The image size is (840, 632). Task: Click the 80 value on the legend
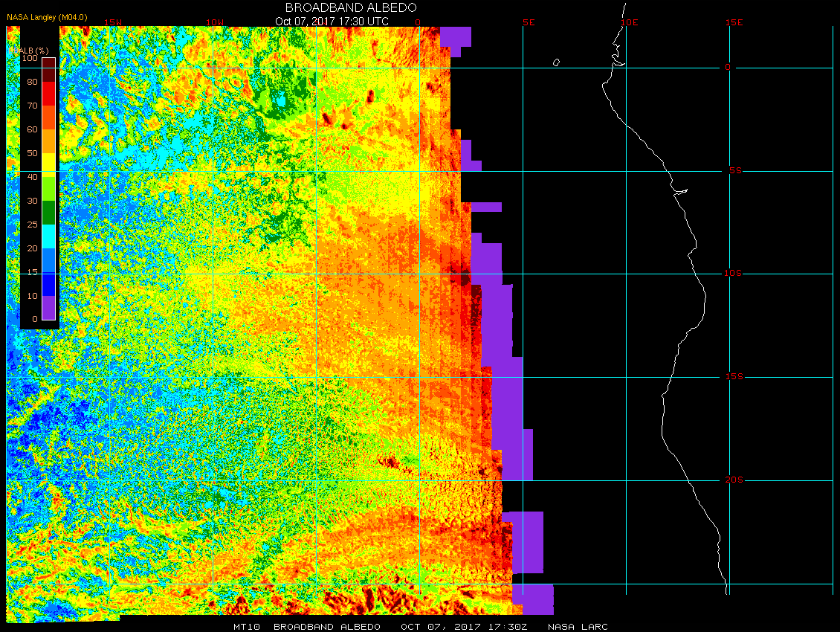click(33, 82)
